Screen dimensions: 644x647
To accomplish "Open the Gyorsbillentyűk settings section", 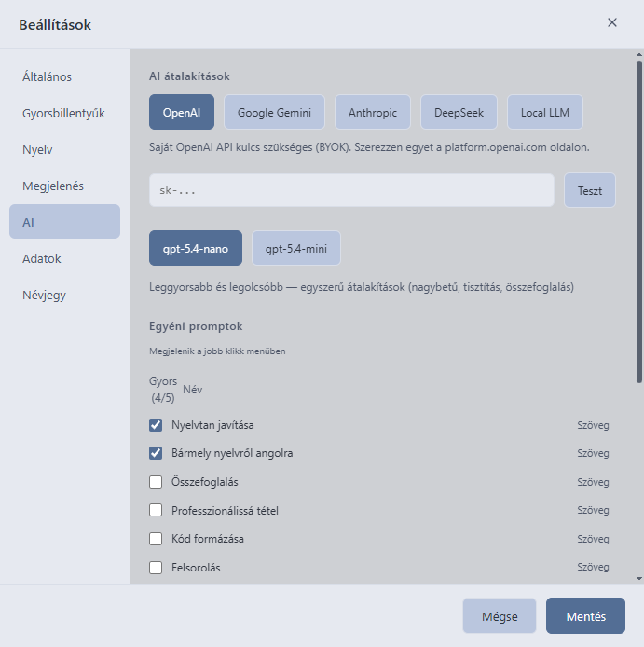I will pos(64,113).
